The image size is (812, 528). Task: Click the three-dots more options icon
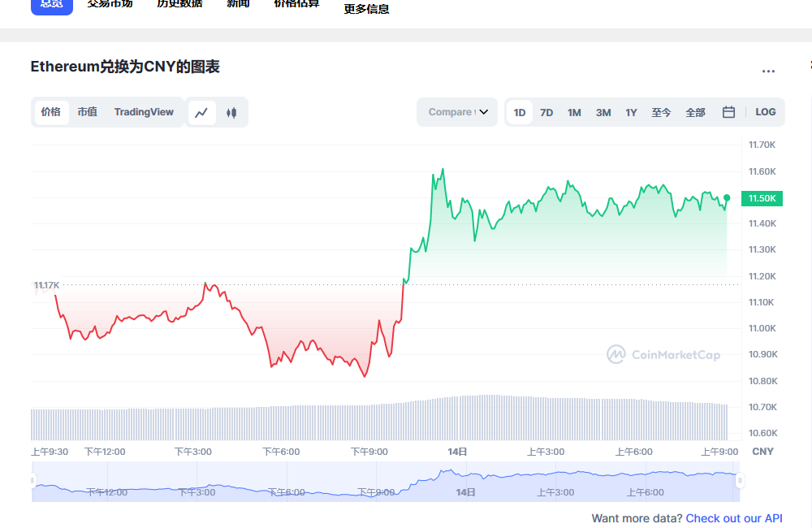point(768,71)
